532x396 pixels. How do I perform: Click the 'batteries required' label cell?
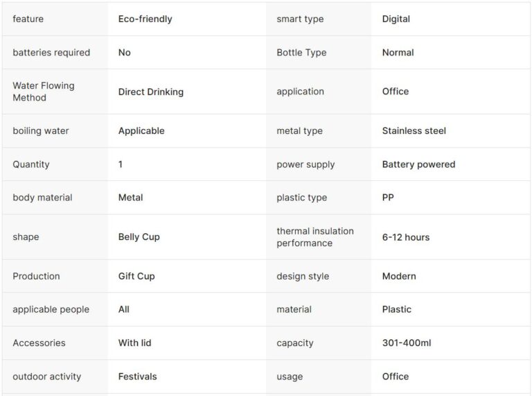pos(51,53)
